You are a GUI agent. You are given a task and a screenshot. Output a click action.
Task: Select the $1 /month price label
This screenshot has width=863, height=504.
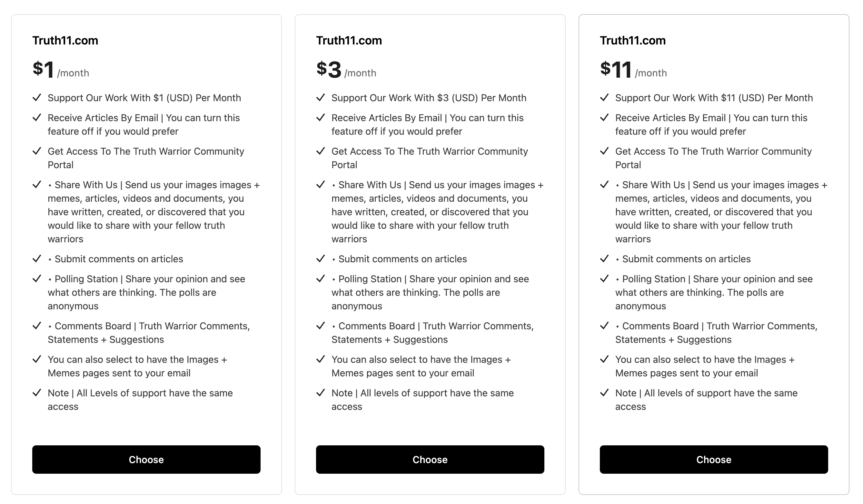click(60, 70)
